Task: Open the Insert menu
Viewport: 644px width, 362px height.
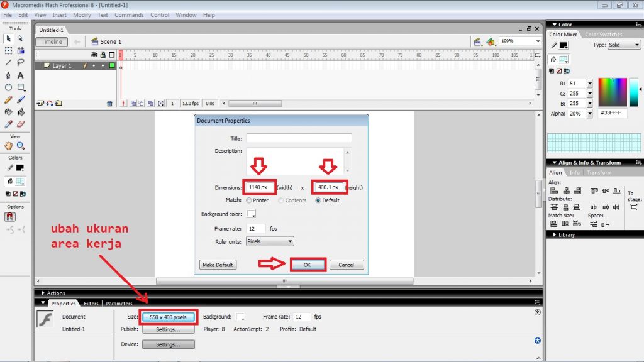Action: (59, 15)
